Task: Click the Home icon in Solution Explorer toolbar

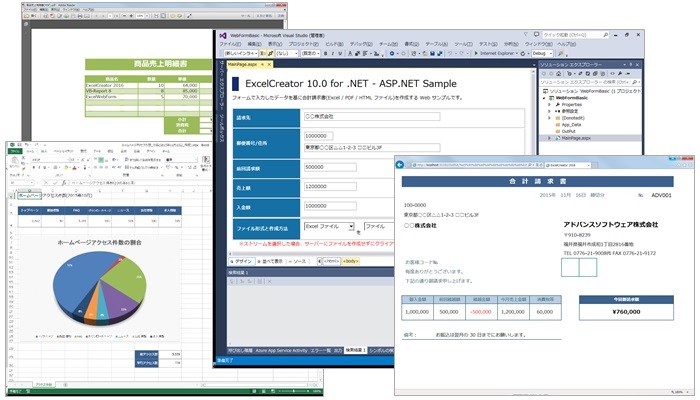Action: coord(558,73)
